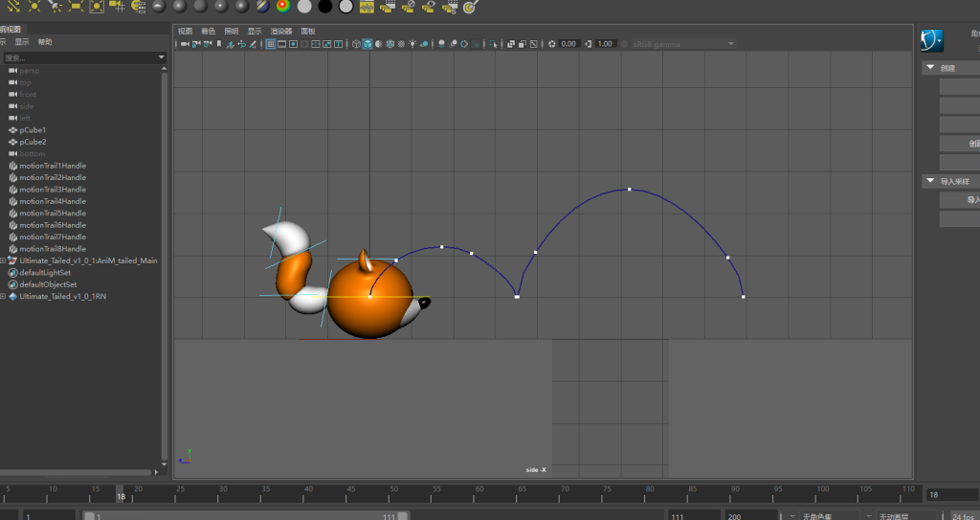
Task: Toggle smooth shade all cube button
Action: coord(367,44)
